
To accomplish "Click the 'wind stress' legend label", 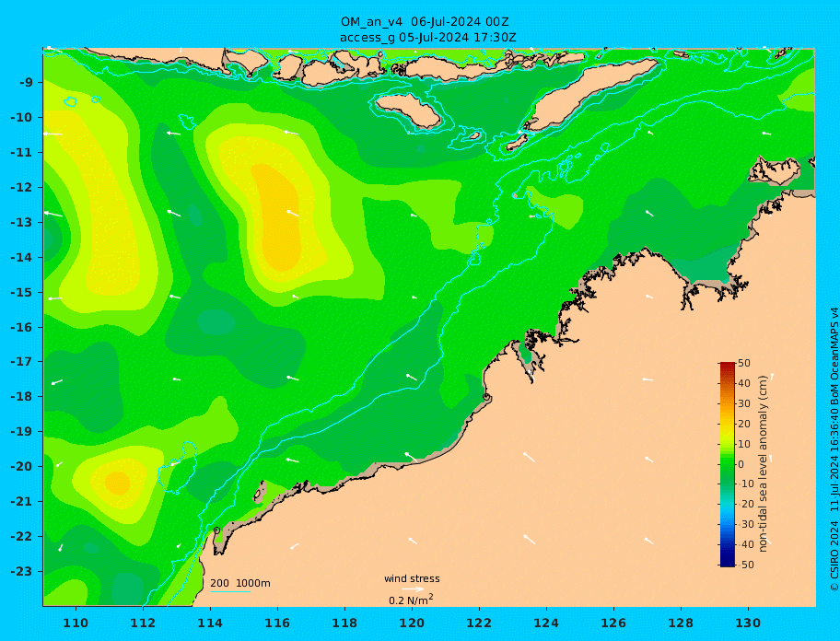I will pos(412,578).
